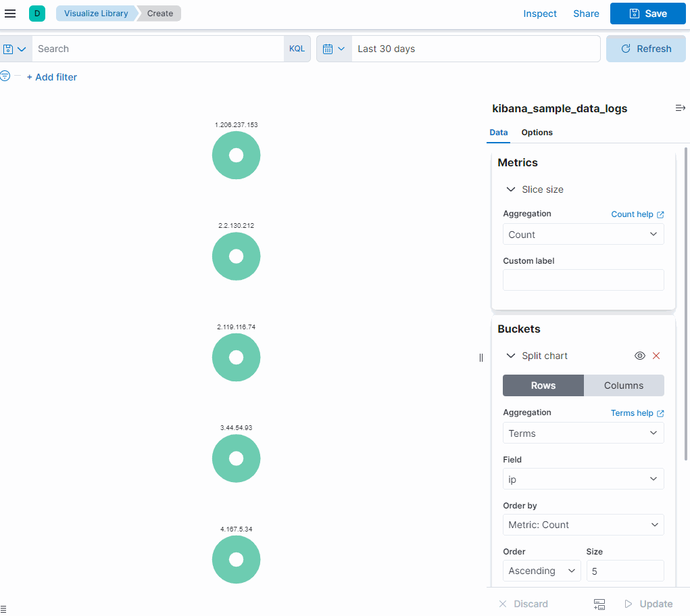
Task: Collapse the Slice size metric section
Action: click(510, 189)
